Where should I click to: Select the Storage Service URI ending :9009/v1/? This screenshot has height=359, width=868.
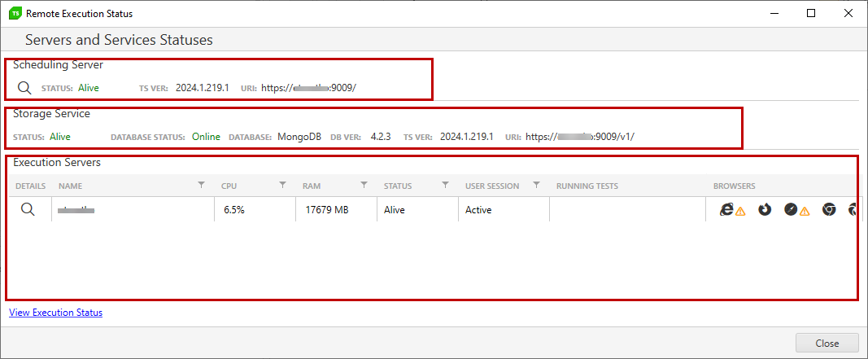click(580, 136)
